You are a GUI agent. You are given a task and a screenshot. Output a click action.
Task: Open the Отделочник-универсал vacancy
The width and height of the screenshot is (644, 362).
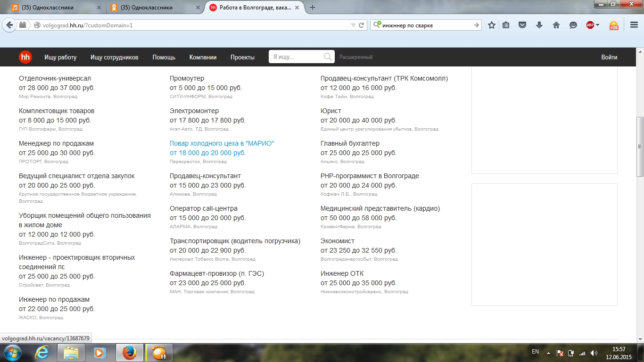[55, 78]
